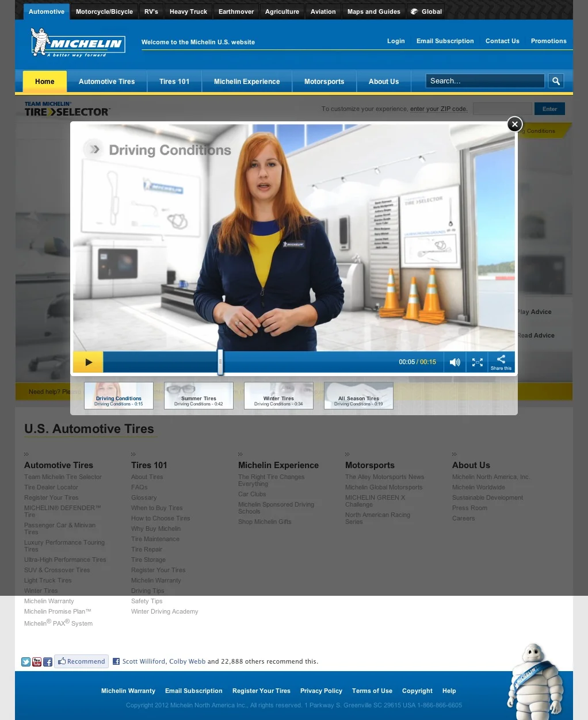Open the Contact Us link
Image resolution: width=588 pixels, height=720 pixels.
tap(502, 41)
